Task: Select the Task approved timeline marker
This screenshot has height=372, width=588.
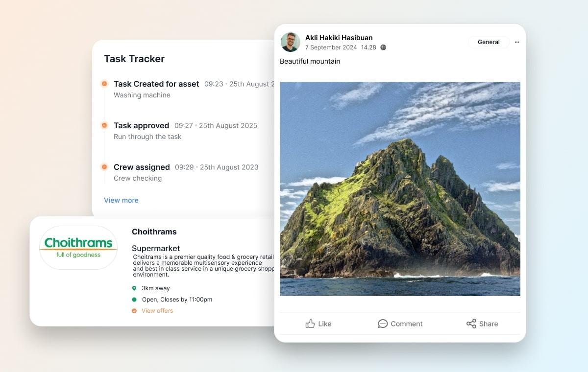Action: 104,125
